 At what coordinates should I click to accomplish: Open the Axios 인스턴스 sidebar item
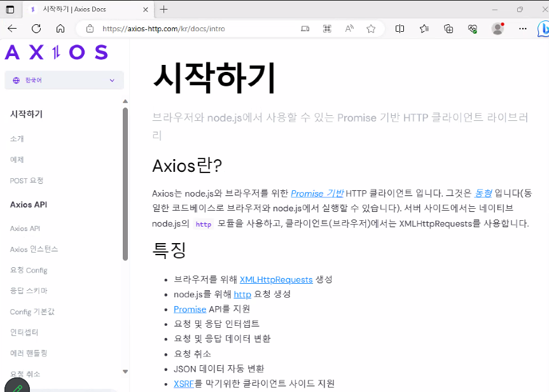tap(34, 249)
